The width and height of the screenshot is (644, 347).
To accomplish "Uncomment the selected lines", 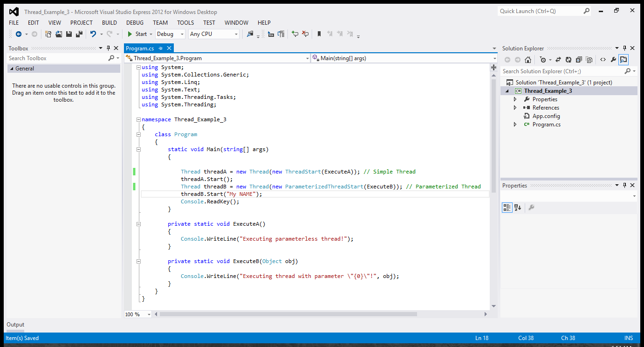I will coord(305,34).
